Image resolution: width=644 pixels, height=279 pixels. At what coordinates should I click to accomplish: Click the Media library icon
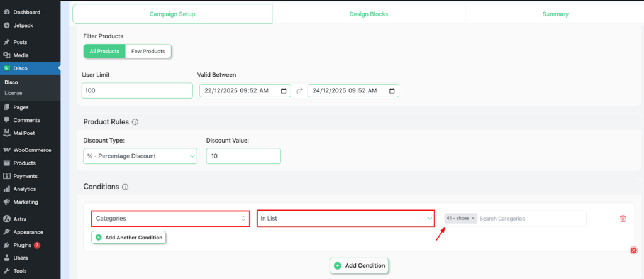(6, 55)
